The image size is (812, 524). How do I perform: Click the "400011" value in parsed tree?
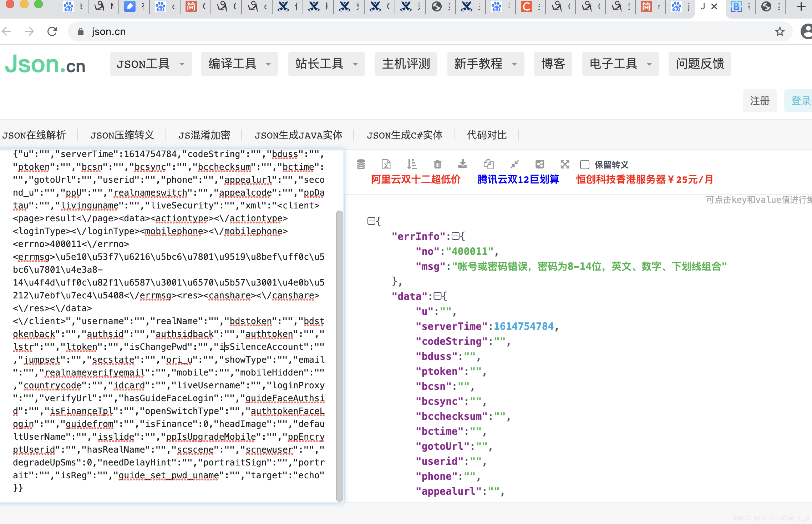point(470,251)
